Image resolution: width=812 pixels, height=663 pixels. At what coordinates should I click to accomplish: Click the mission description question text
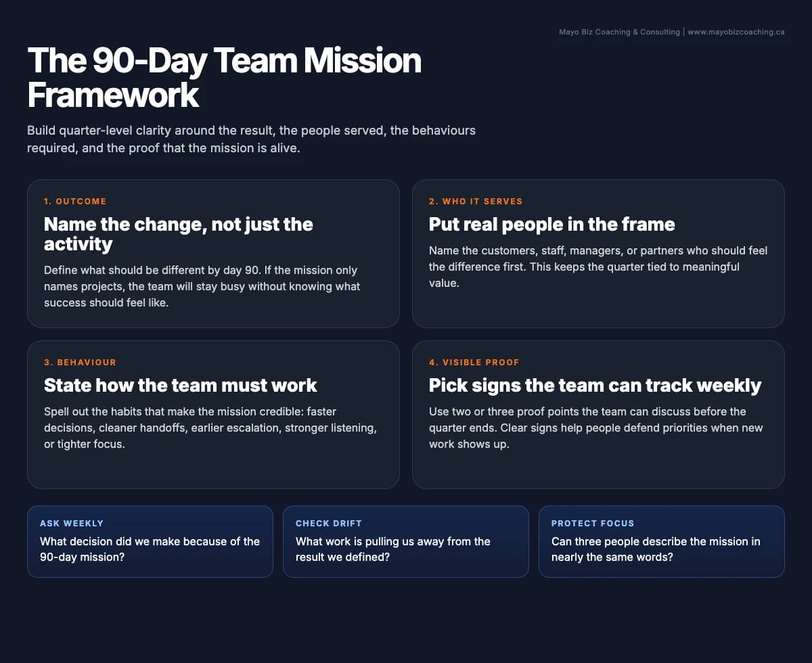pos(656,549)
